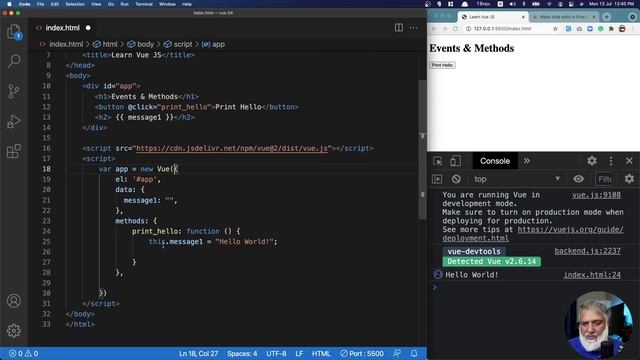The width and height of the screenshot is (640, 360).
Task: Switch to the Learn Vue JS browser tab
Action: [x=492, y=17]
